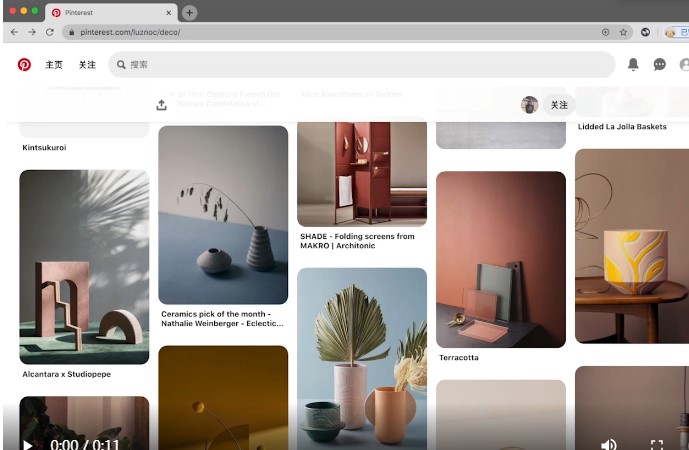
Task: Open the SHADE folding screens pin image
Action: tap(362, 174)
